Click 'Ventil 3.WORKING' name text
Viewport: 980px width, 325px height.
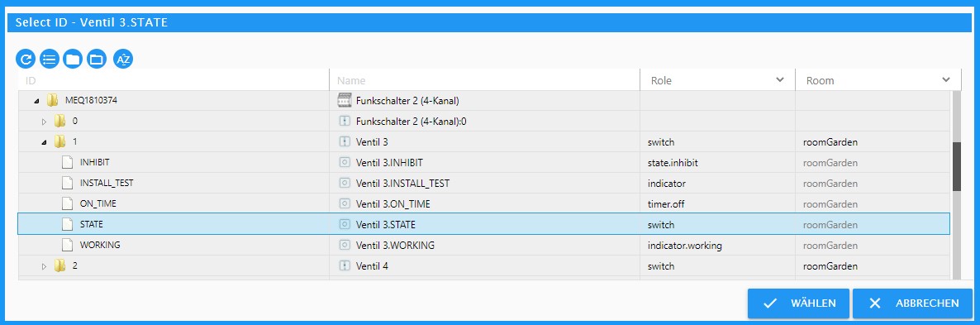[x=395, y=246]
